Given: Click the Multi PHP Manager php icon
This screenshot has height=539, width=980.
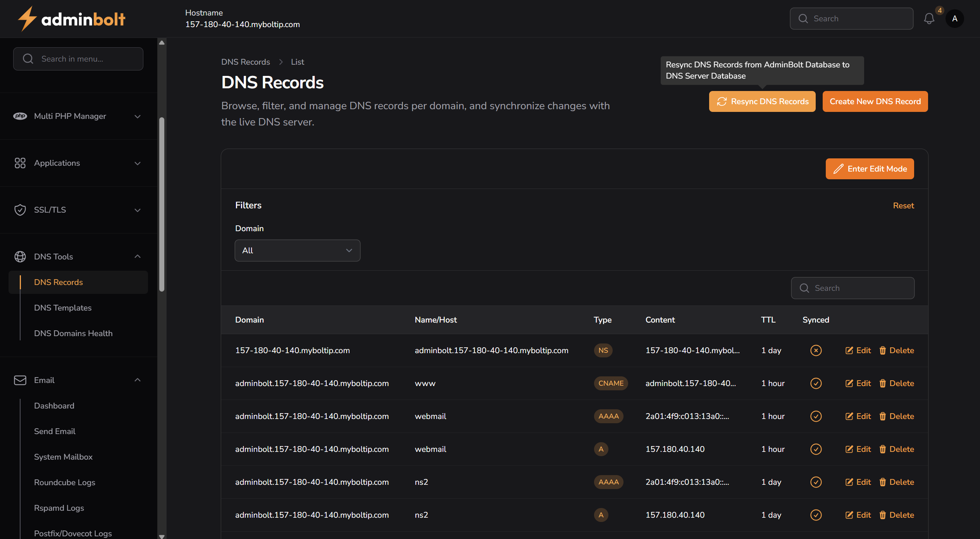Looking at the screenshot, I should coord(20,116).
